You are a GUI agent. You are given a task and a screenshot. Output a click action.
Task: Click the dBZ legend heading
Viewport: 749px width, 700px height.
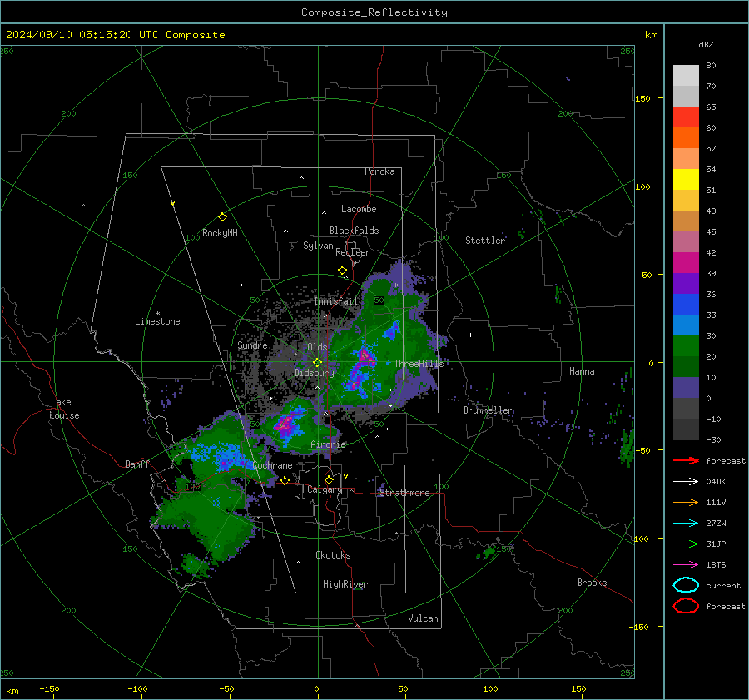tap(706, 45)
